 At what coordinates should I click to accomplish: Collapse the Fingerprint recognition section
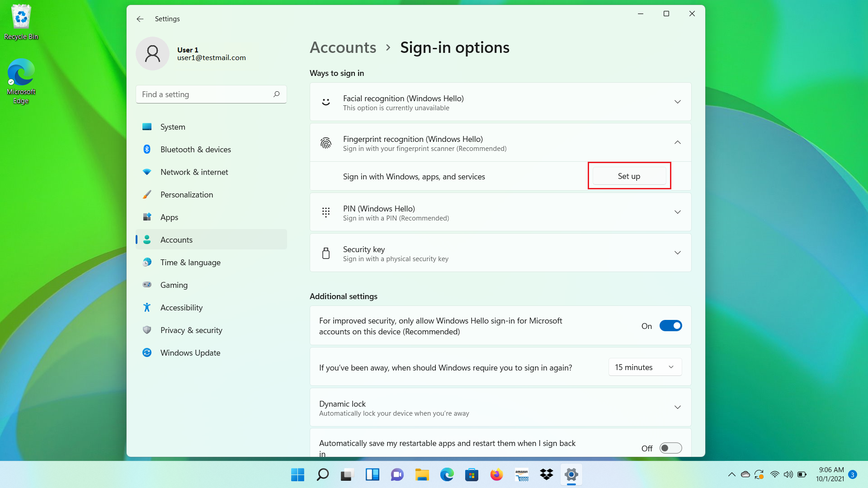coord(677,142)
